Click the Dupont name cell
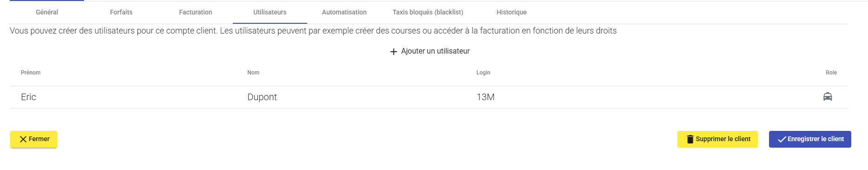Screen dimensions: 868x170 (x=262, y=97)
